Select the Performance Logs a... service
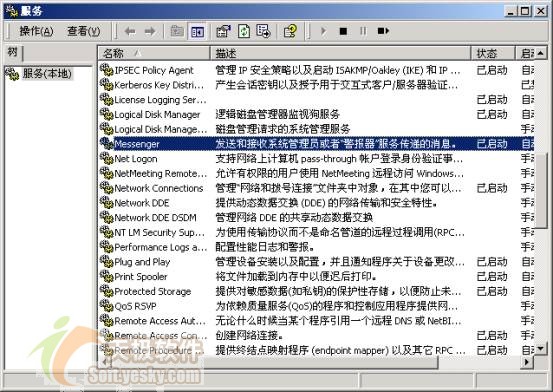The image size is (553, 392). tap(161, 248)
